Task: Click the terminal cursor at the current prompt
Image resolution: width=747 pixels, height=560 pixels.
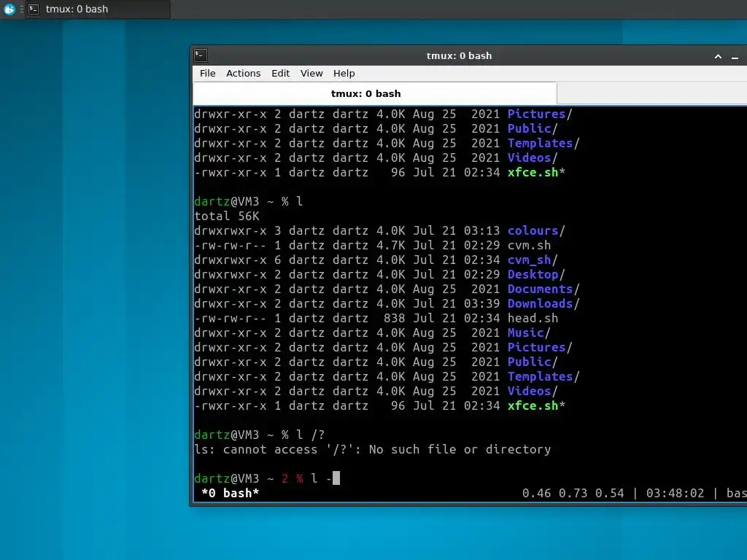Action: point(336,478)
